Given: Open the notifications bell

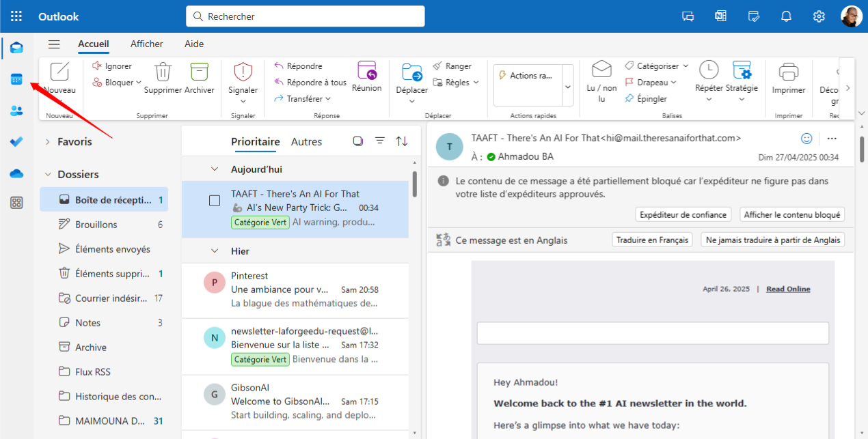Looking at the screenshot, I should pos(785,16).
